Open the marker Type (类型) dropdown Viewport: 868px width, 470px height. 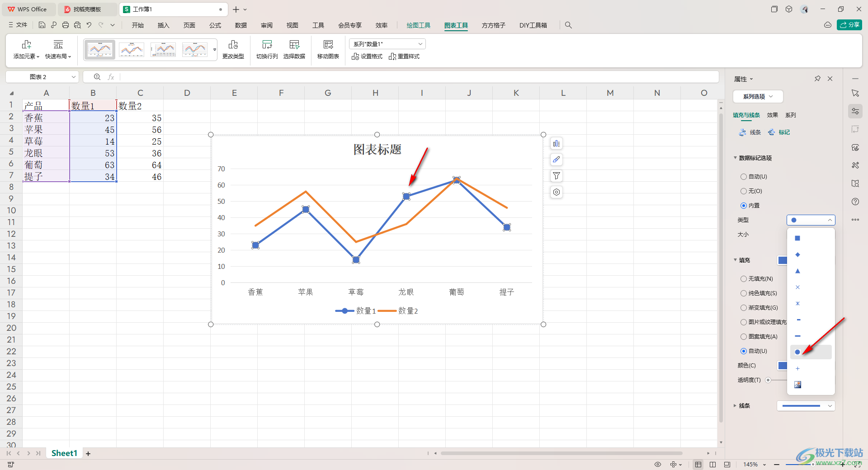pyautogui.click(x=811, y=220)
